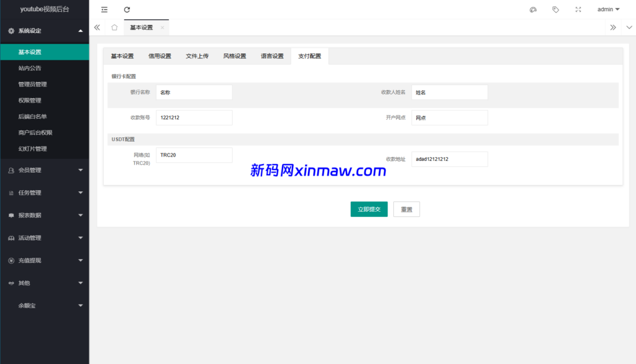Click the 收款人姓名 input field
Image resolution: width=636 pixels, height=364 pixels.
(450, 93)
